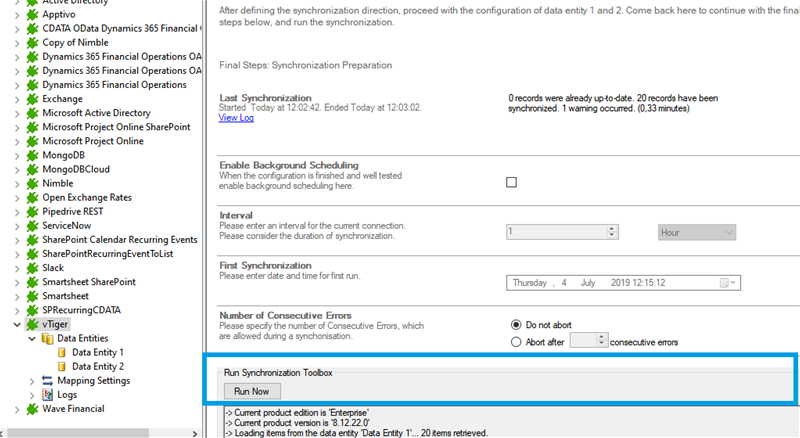Enable the Background Scheduling checkbox

coord(512,182)
